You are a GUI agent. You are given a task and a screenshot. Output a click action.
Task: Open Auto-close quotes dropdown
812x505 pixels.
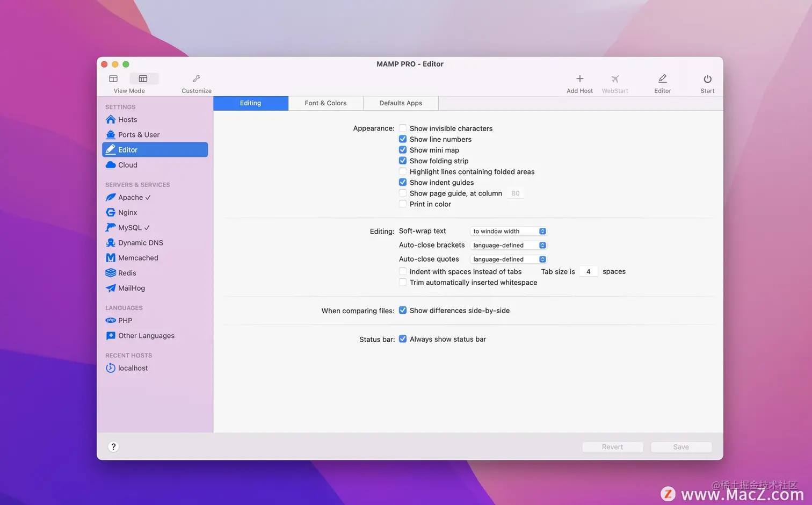[509, 259]
